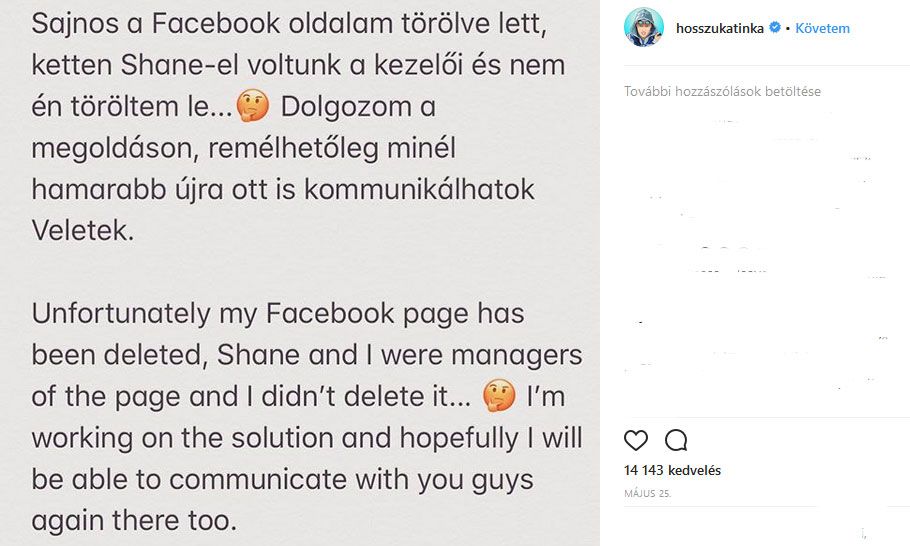
Task: Open comments with the speech bubble icon
Action: [676, 441]
